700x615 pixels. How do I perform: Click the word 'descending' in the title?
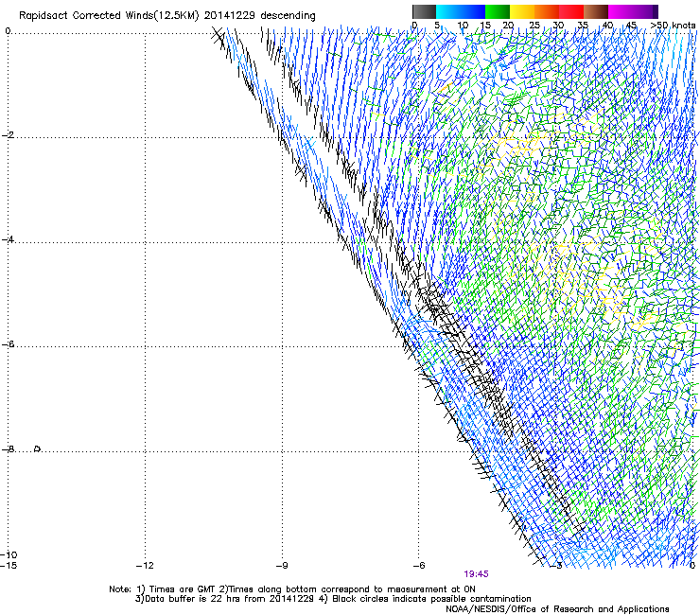click(288, 16)
